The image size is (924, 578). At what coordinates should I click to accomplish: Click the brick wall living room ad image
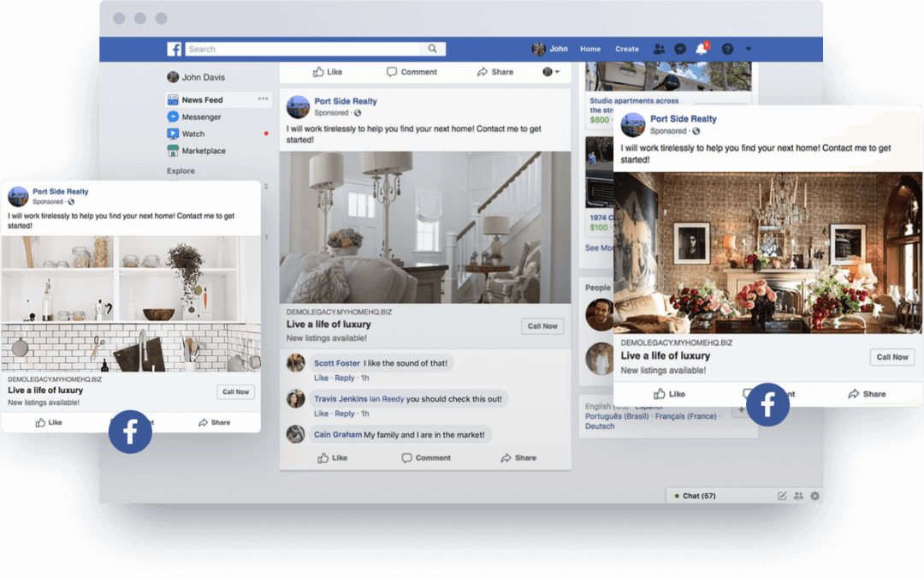click(767, 253)
